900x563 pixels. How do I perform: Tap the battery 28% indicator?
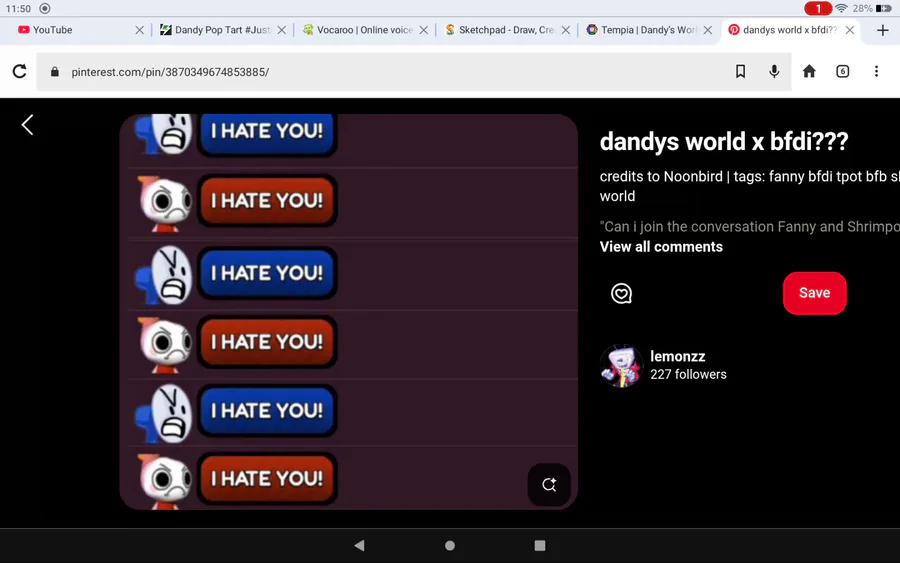872,8
